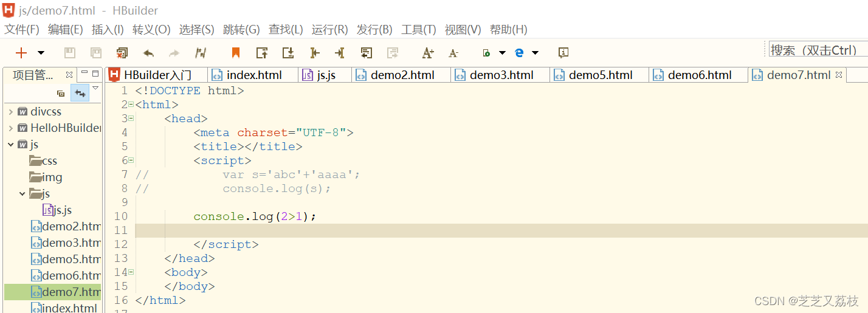Click the red plus New button
The image size is (868, 313).
point(21,53)
